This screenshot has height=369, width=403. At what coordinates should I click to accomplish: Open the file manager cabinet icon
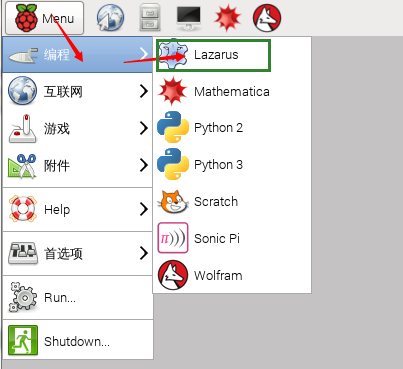(150, 17)
